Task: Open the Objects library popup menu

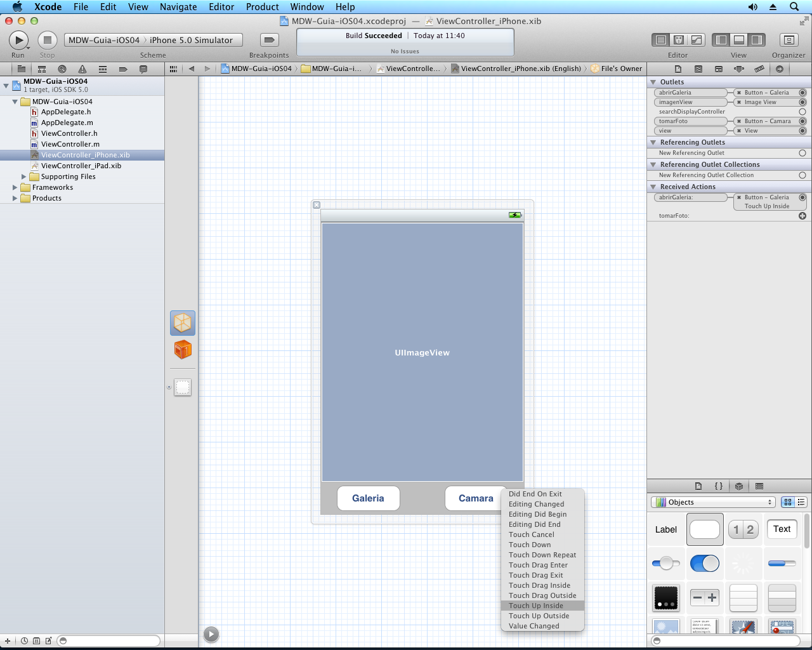Action: tap(714, 502)
